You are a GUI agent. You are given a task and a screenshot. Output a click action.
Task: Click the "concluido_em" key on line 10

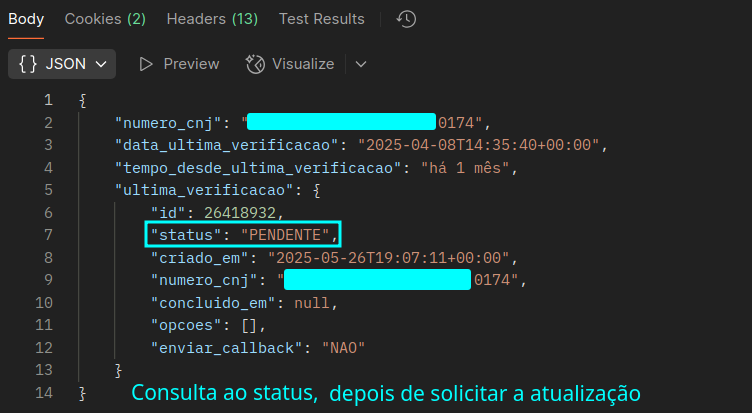(213, 303)
